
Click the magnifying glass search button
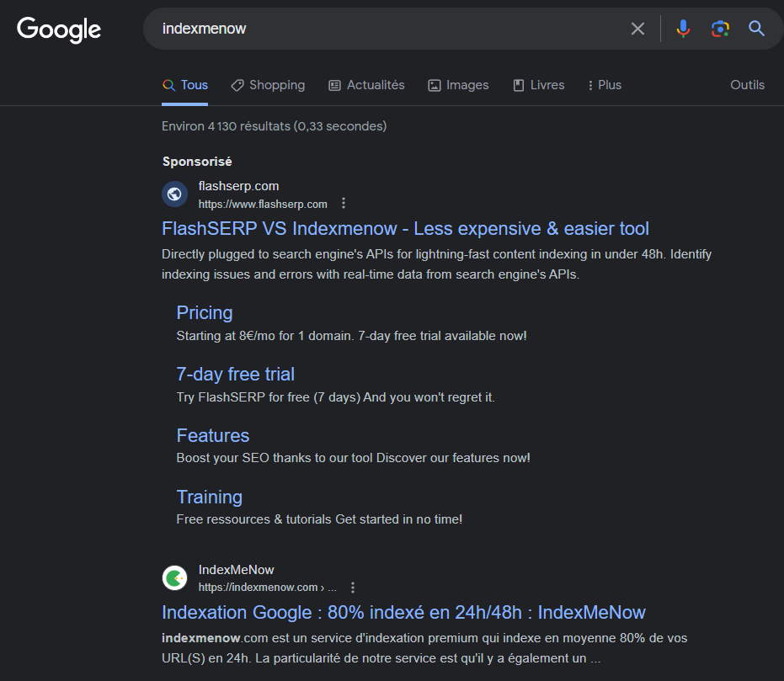tap(756, 29)
